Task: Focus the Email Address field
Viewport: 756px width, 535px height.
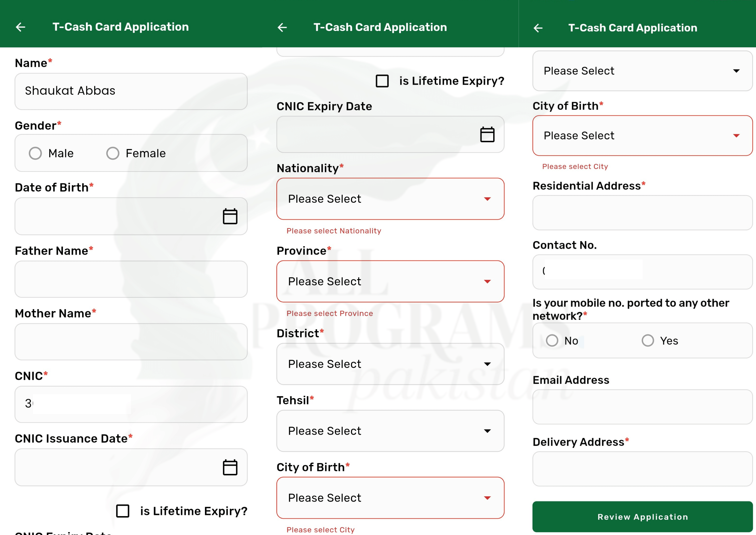Action: pyautogui.click(x=642, y=407)
